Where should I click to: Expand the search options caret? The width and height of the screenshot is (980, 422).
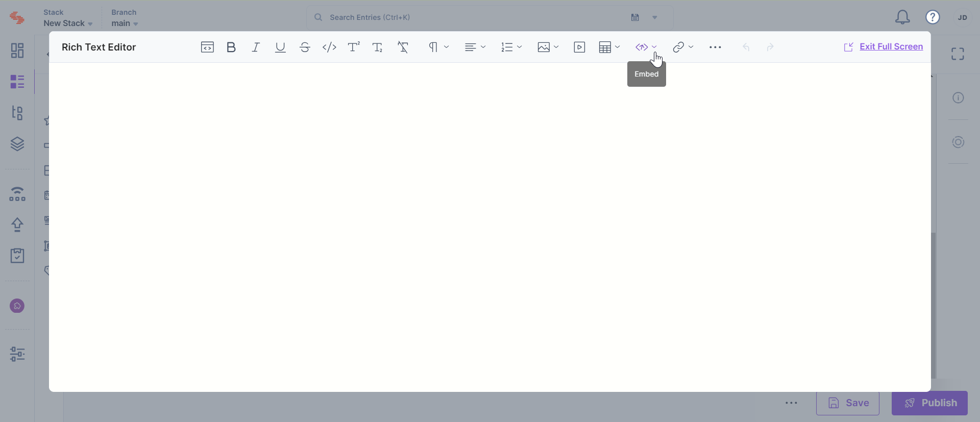pyautogui.click(x=654, y=17)
